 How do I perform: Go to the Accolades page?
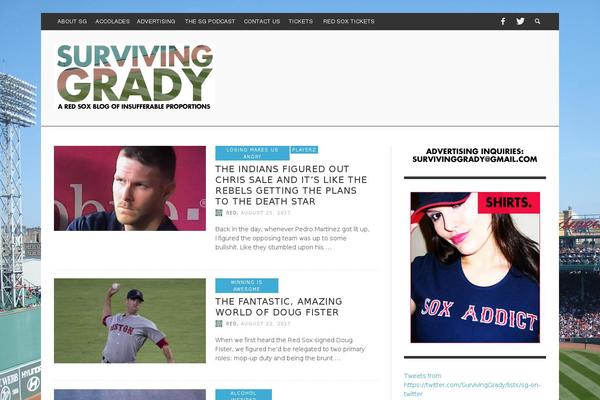click(112, 21)
